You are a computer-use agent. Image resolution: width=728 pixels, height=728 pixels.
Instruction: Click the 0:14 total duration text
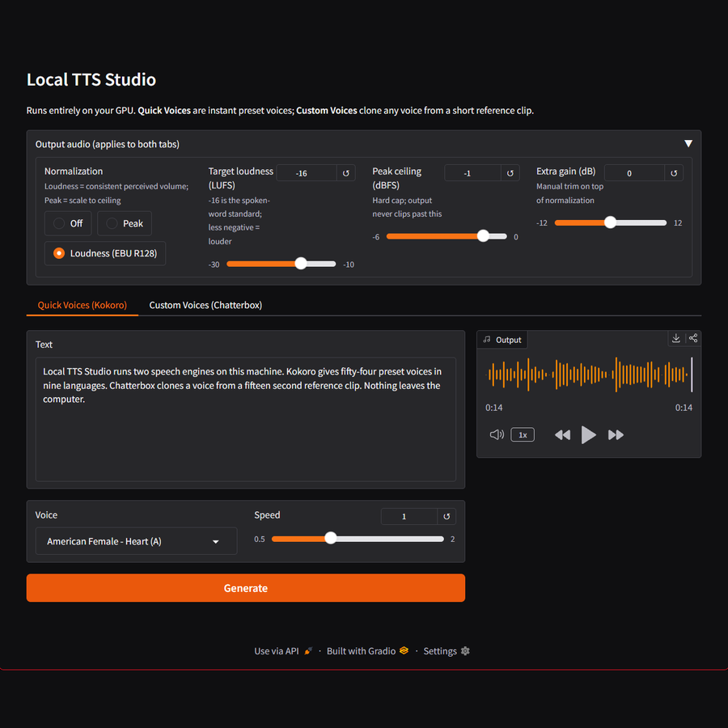point(684,408)
